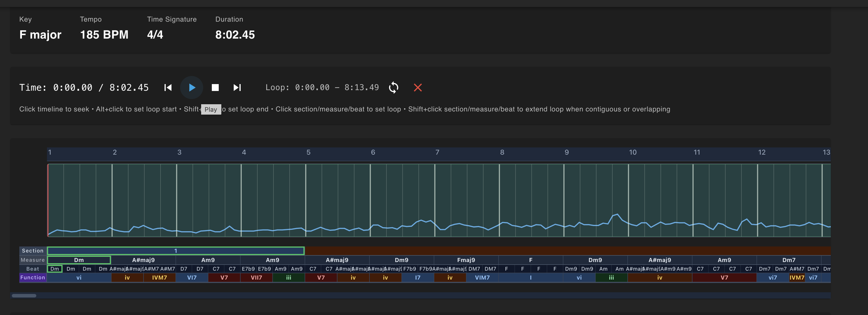Click measure number 6 on ruler
The height and width of the screenshot is (315, 868).
pyautogui.click(x=373, y=152)
